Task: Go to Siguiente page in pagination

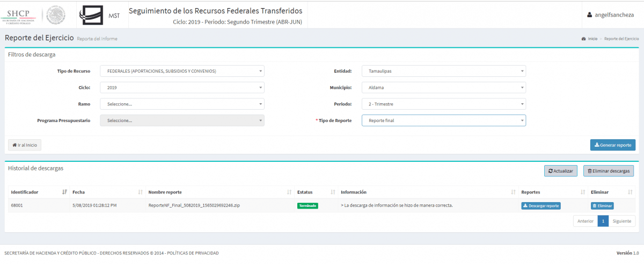Action: click(621, 221)
